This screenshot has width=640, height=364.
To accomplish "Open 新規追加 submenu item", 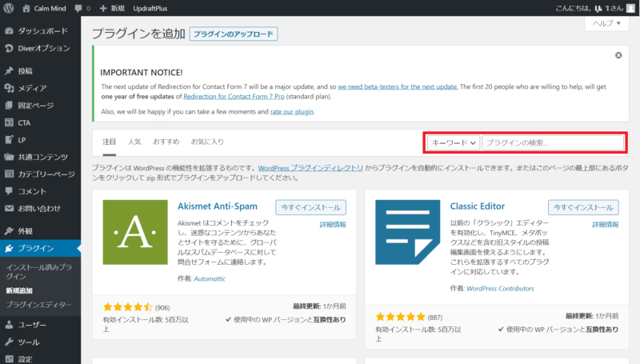I will [x=19, y=290].
